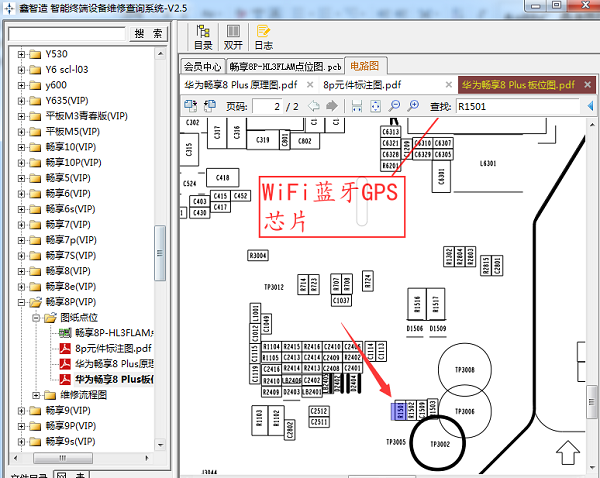
Task: Expand the 畅享10P(VIP) folder
Action: coord(21,163)
